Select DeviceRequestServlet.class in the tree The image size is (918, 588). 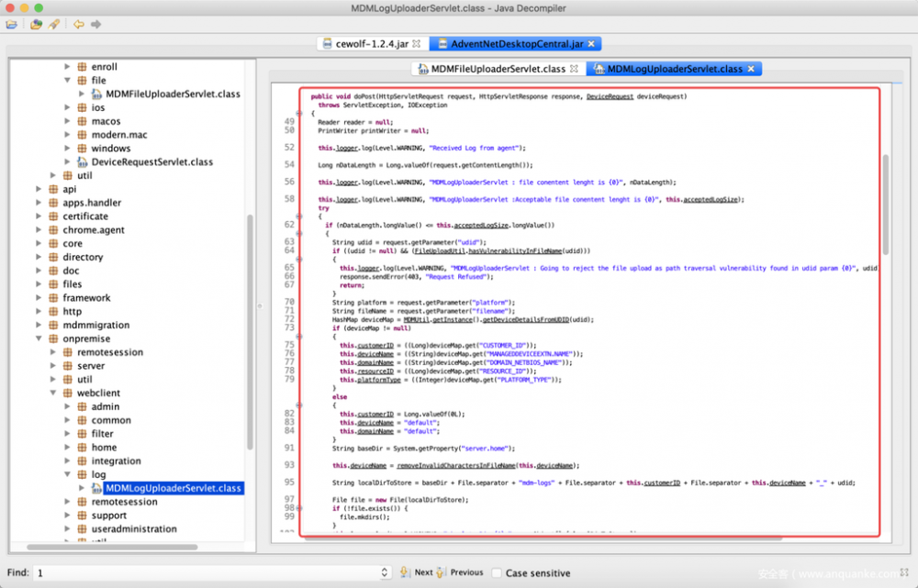[151, 162]
